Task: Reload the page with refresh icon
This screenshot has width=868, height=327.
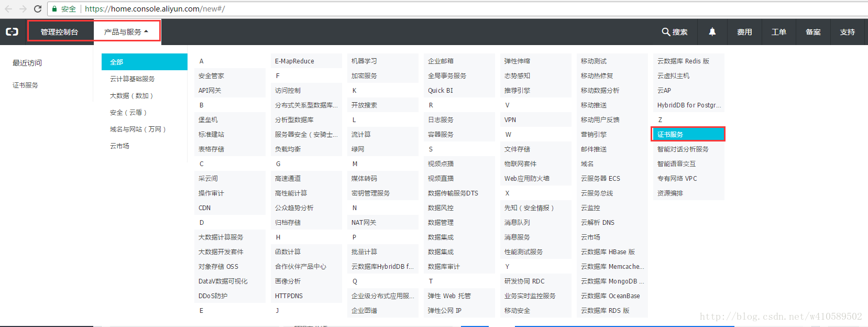Action: [38, 9]
